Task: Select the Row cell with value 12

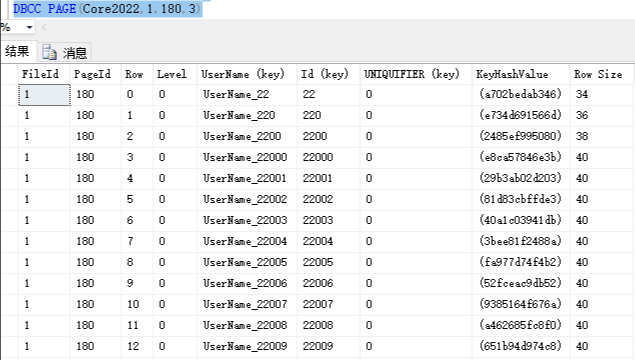Action: click(x=137, y=347)
